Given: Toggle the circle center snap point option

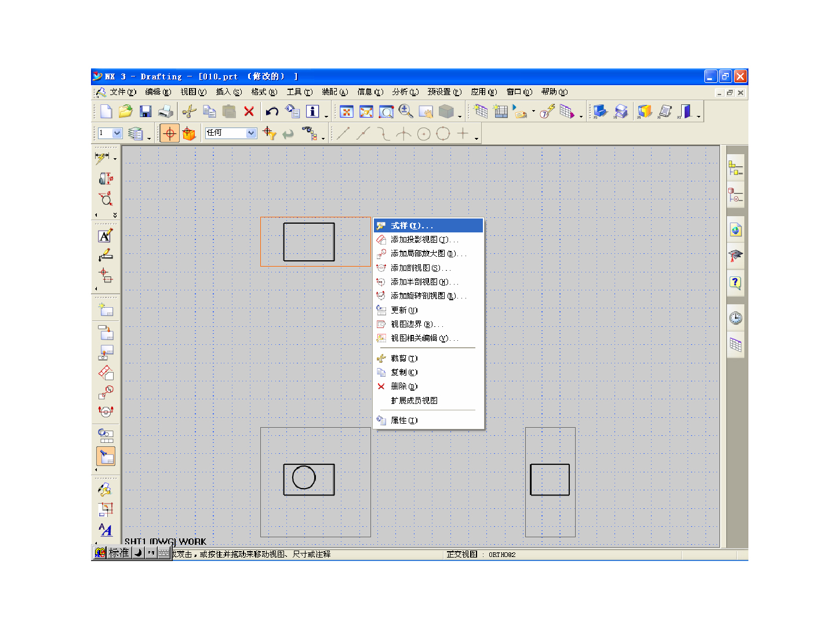Looking at the screenshot, I should [x=424, y=134].
